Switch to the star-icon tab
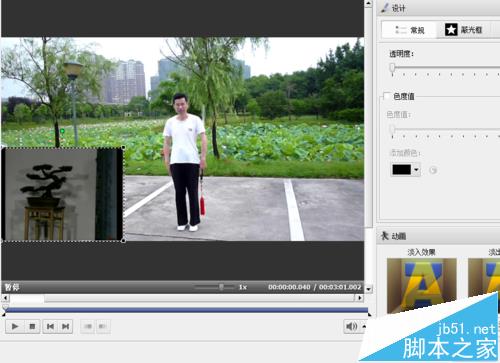This screenshot has width=500, height=363. 464,30
